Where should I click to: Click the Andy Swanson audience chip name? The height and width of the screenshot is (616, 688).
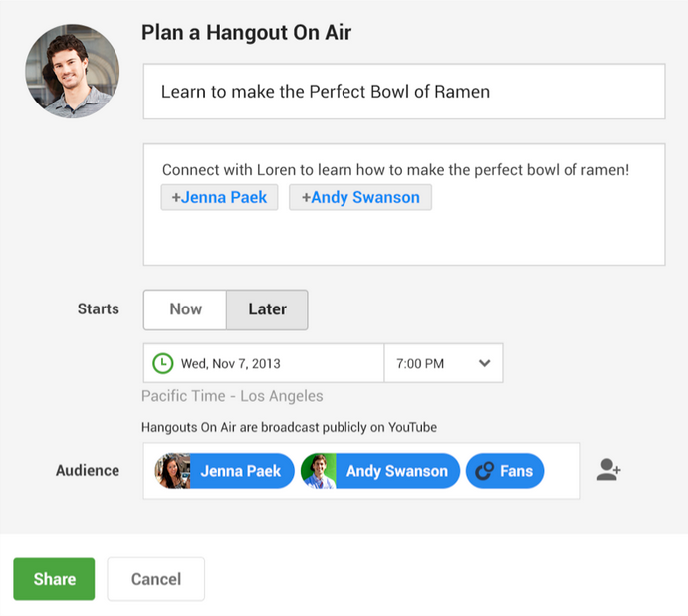click(397, 471)
